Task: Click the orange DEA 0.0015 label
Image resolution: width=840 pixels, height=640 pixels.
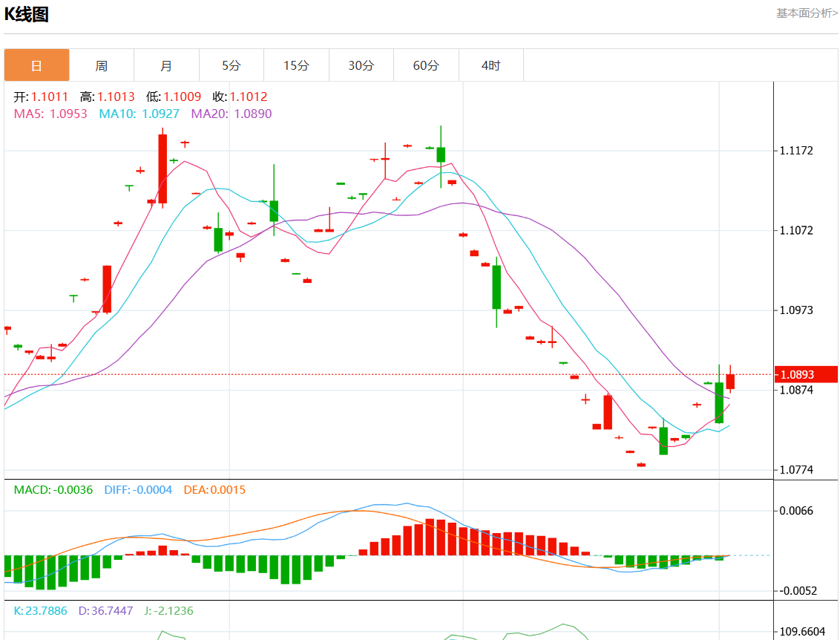Action: 214,490
